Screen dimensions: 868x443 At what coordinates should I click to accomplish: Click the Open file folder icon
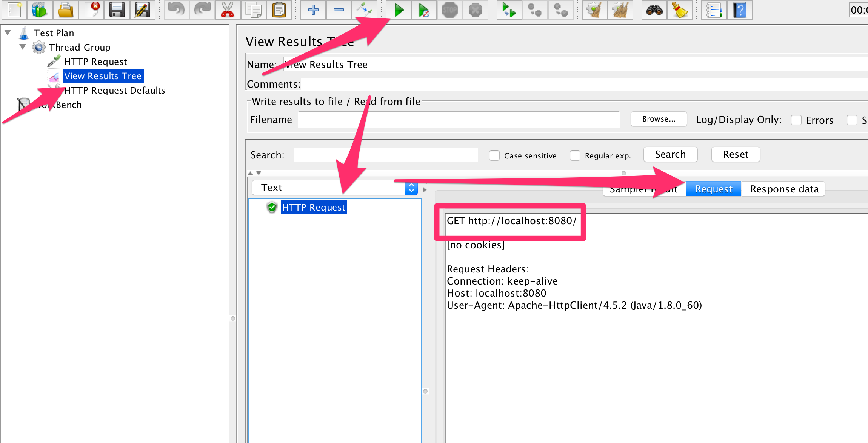coord(65,10)
